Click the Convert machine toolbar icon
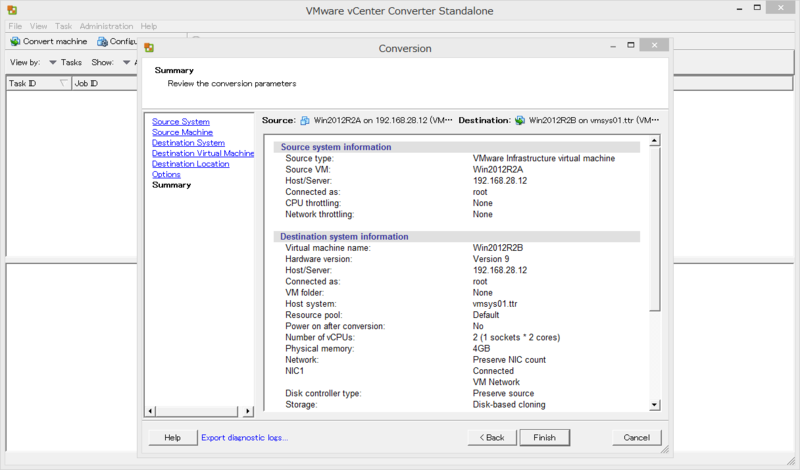Image resolution: width=800 pixels, height=470 pixels. coord(15,41)
